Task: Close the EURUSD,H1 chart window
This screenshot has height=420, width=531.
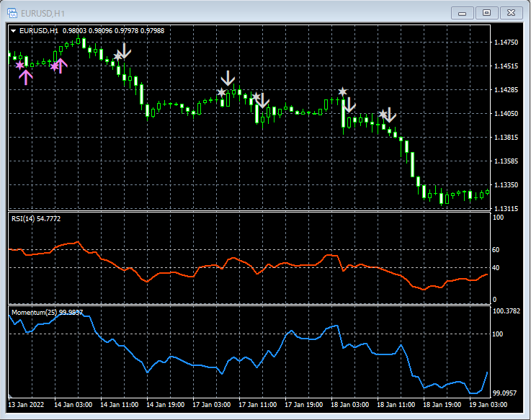Action: [x=511, y=12]
